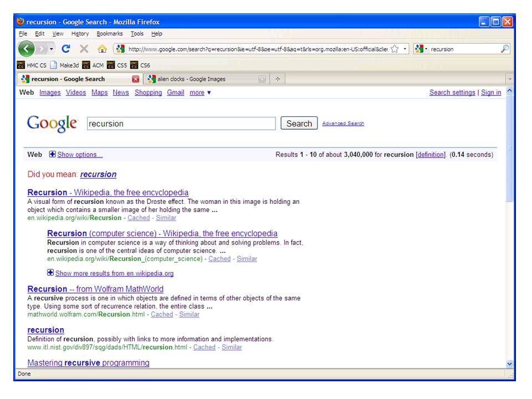532x399 pixels.
Task: Open Similar link for Recursion_(computer_science) result
Action: point(247,259)
